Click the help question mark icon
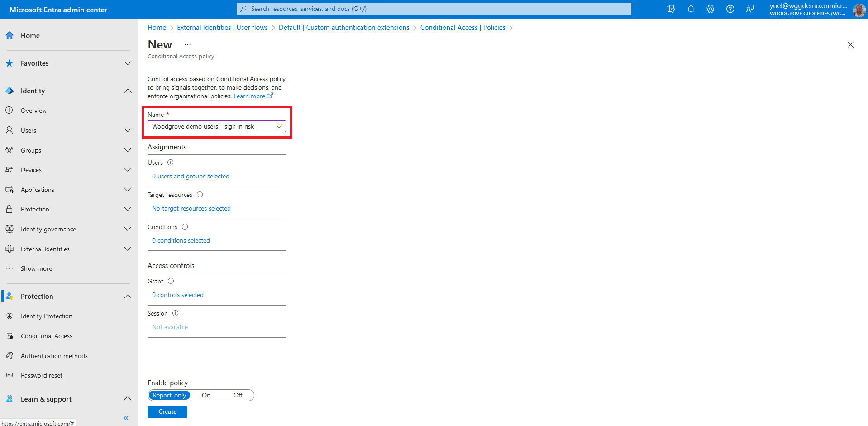Viewport: 868px width, 426px height. (x=730, y=9)
